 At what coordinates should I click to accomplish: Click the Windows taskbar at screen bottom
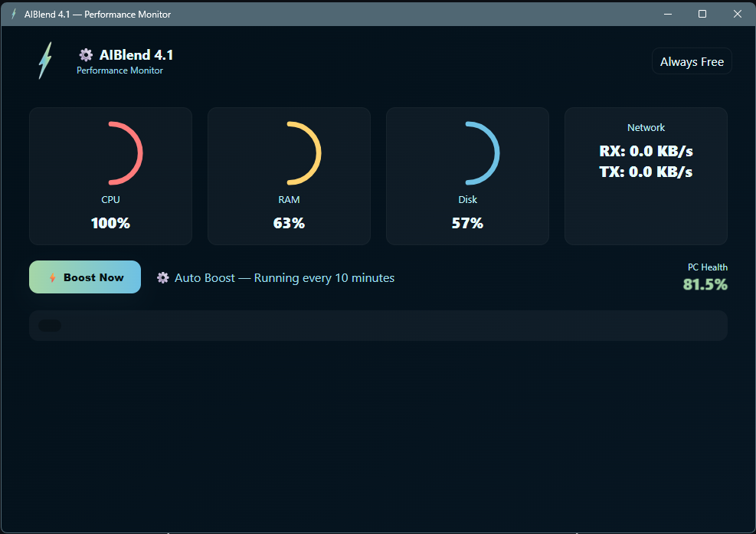378,530
